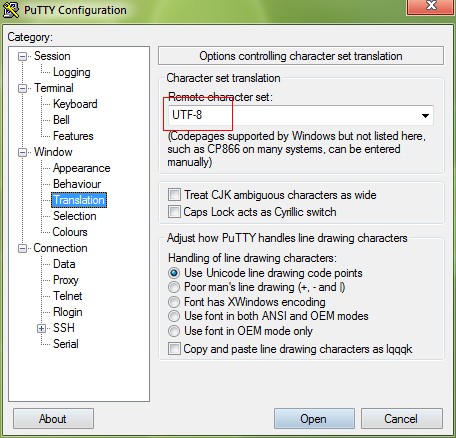Collapse the Session tree node
Screen dimensions: 456x438
pyautogui.click(x=23, y=56)
